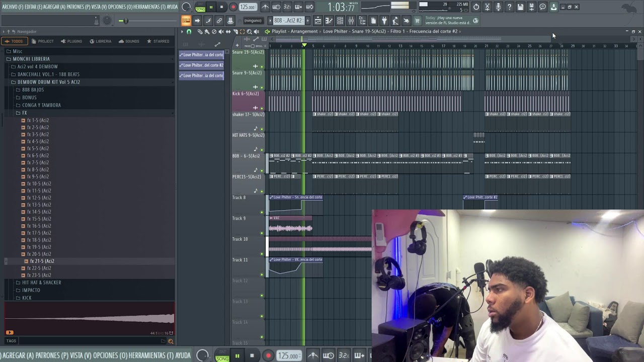Click the Record button in top transport

(233, 7)
